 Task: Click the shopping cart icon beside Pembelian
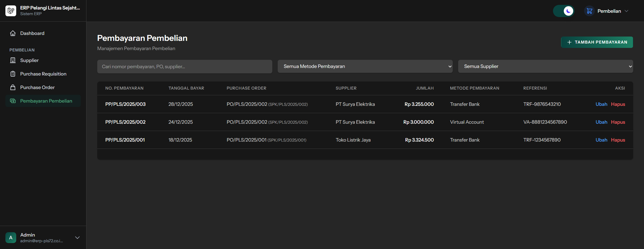pos(589,11)
